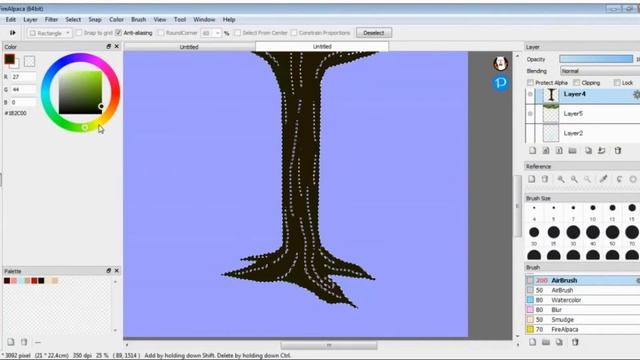Merge the layer down

602,151
